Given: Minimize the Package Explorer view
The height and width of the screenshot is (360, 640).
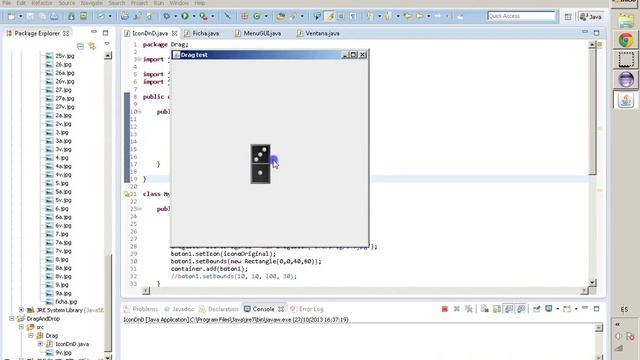Looking at the screenshot, I should click(94, 32).
